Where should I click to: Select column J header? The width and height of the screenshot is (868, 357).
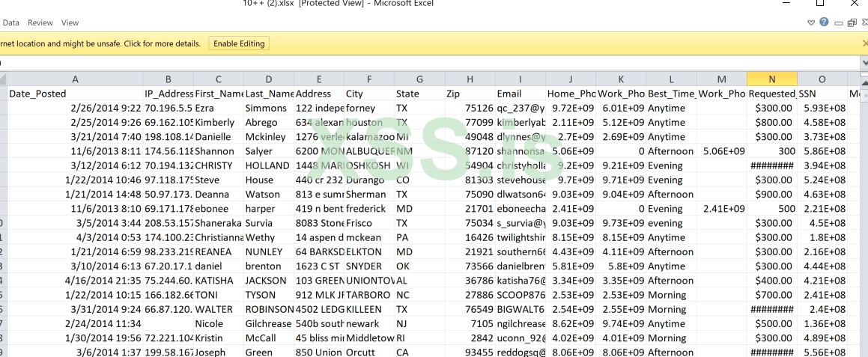coord(571,79)
